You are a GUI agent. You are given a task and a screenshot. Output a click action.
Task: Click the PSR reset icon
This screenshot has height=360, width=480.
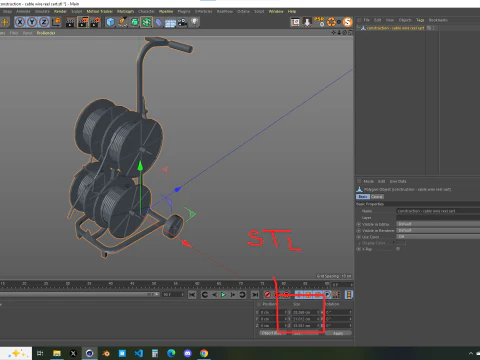[x=319, y=22]
